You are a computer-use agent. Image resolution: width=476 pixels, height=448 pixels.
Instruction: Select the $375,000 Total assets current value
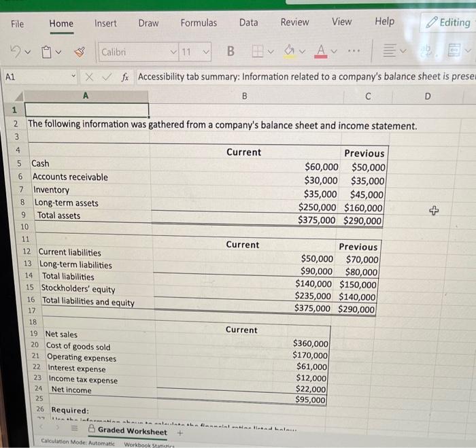coord(317,220)
